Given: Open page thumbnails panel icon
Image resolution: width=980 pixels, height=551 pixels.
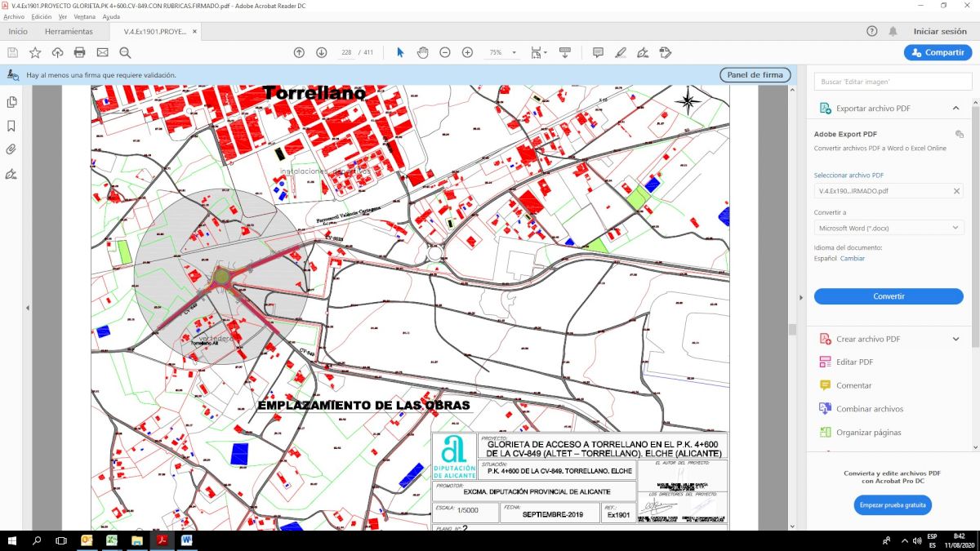Looking at the screenshot, I should click(x=11, y=102).
